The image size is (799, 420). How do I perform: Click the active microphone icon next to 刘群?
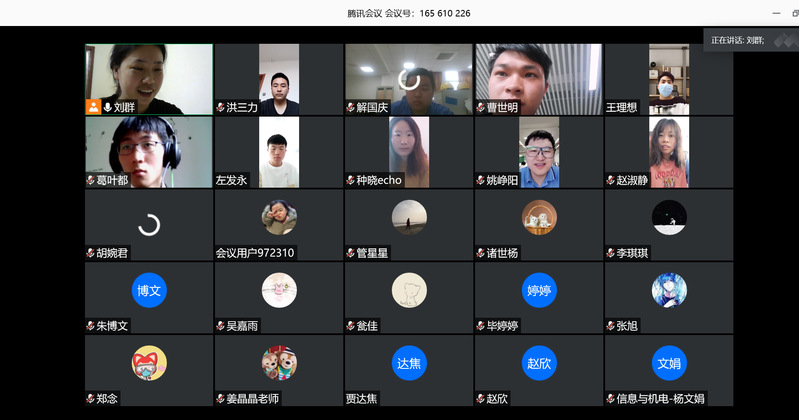pos(107,107)
